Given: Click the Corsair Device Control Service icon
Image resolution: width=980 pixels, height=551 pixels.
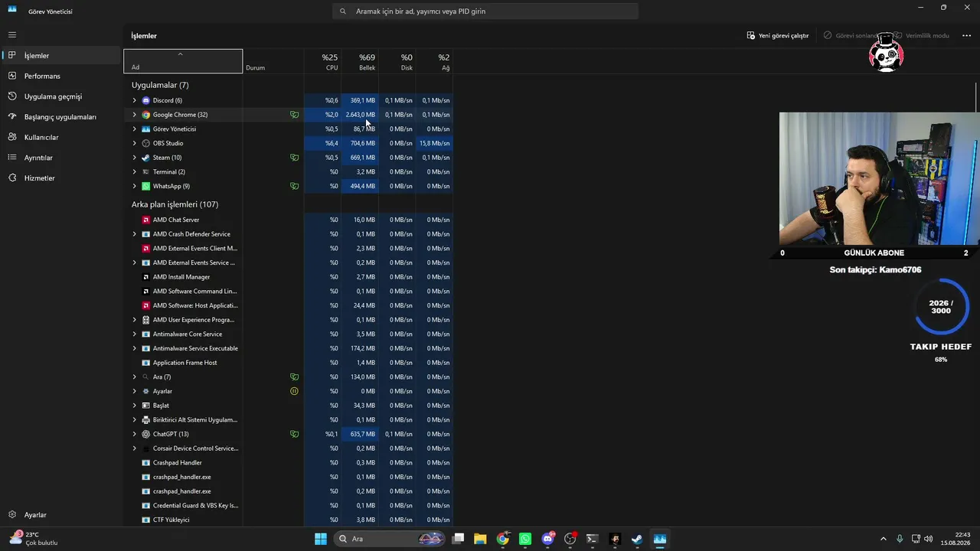Looking at the screenshot, I should [x=146, y=448].
